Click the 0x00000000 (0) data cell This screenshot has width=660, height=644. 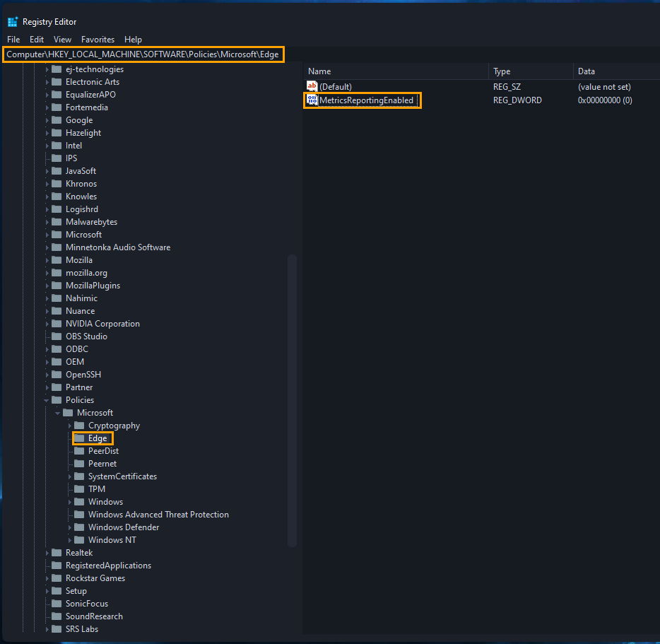[x=605, y=100]
